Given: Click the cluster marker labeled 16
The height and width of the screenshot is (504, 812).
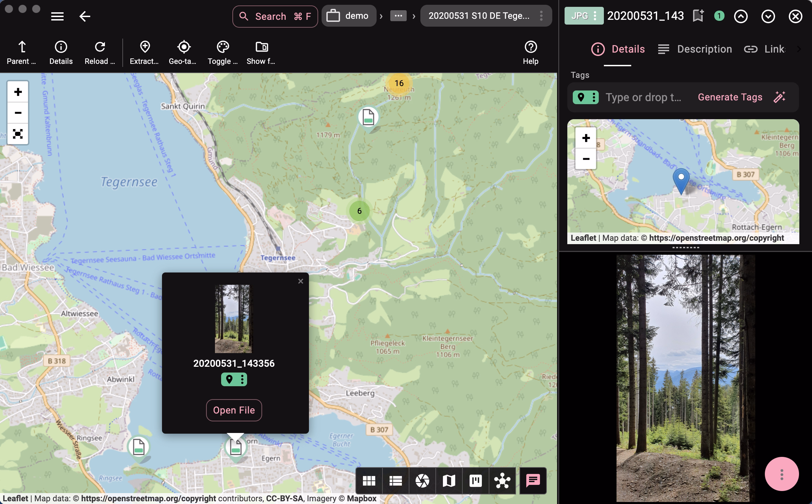Looking at the screenshot, I should [399, 83].
